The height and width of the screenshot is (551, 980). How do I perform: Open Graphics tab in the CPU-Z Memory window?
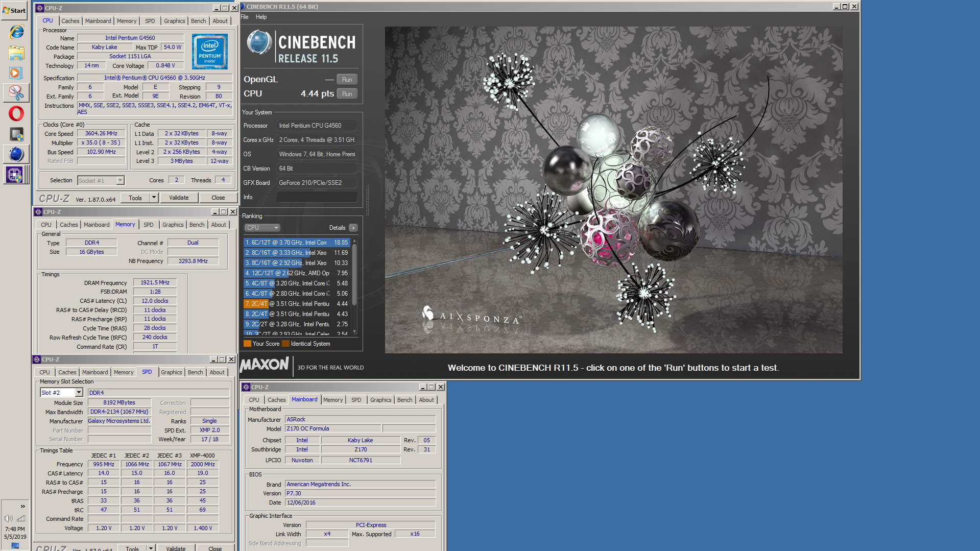pos(173,225)
